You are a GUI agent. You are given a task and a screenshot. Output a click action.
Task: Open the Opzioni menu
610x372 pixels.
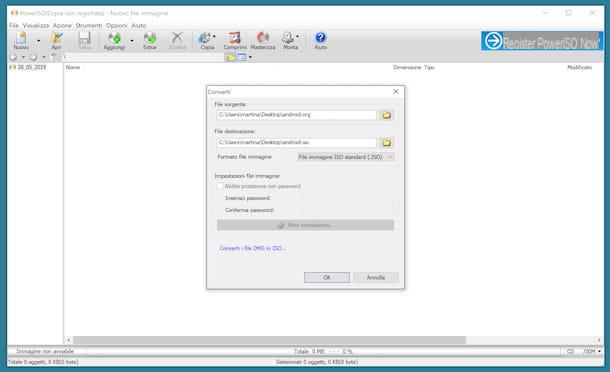117,25
